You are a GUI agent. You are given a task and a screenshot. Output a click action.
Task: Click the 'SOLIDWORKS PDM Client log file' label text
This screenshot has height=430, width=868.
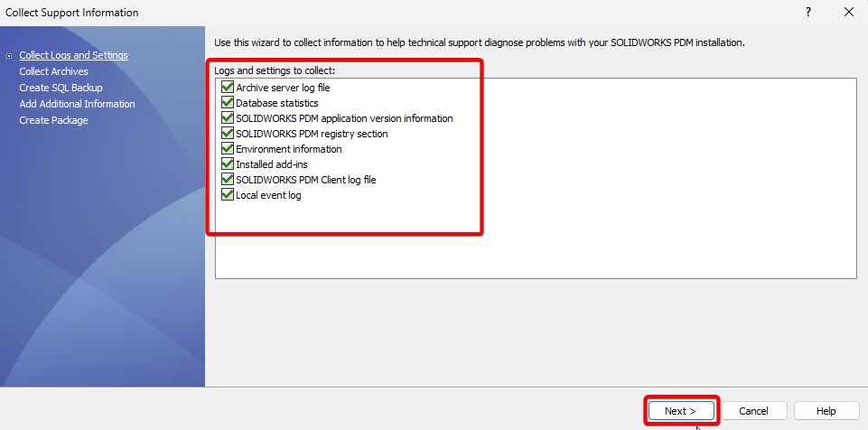[306, 180]
